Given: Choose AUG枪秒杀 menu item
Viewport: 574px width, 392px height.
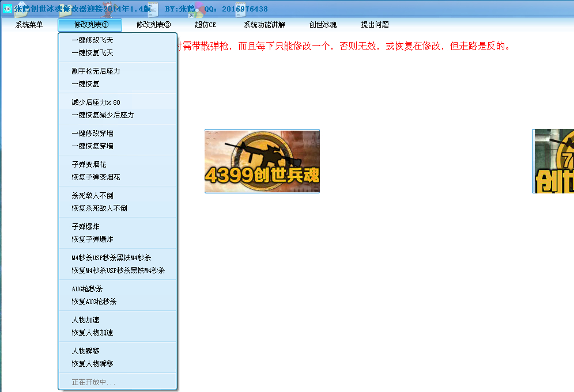Looking at the screenshot, I should (118, 289).
